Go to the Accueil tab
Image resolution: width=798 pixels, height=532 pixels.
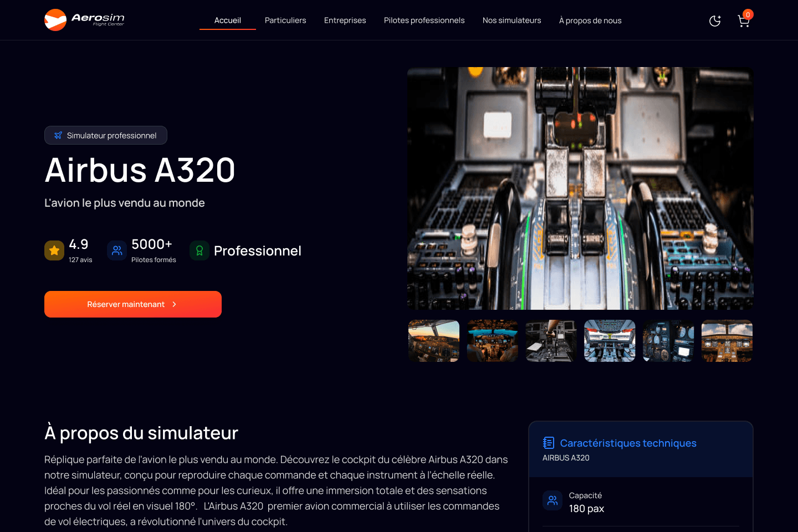pyautogui.click(x=228, y=21)
